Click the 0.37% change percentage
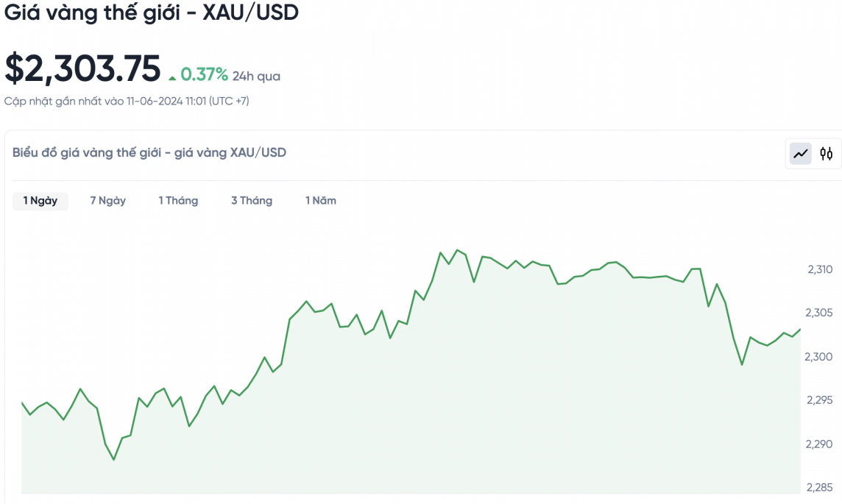This screenshot has width=842, height=504. (204, 75)
